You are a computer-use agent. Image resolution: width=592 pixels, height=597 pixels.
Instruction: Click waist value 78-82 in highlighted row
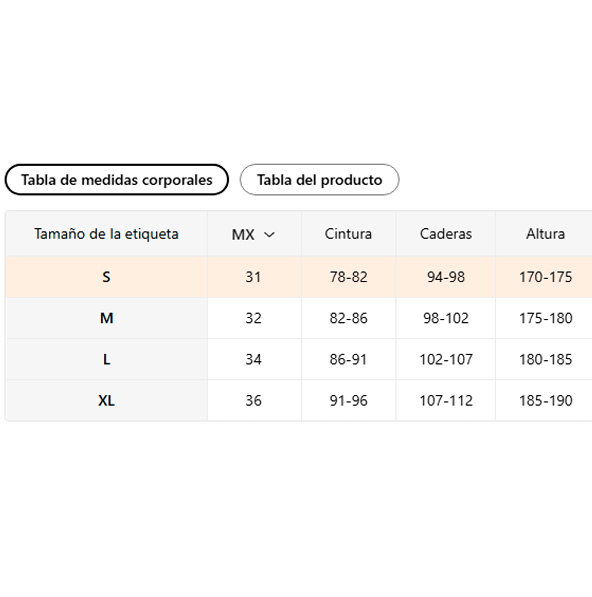coord(348,277)
